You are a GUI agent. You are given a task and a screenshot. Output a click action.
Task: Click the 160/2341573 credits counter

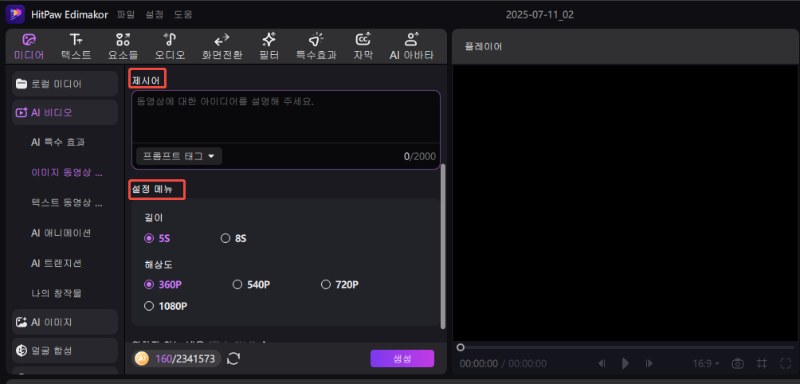point(185,359)
